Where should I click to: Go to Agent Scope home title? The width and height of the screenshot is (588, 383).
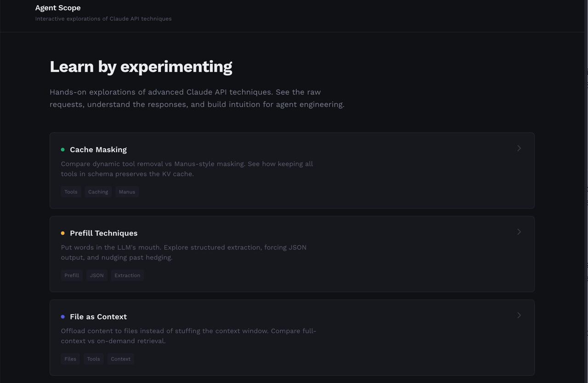coord(58,8)
